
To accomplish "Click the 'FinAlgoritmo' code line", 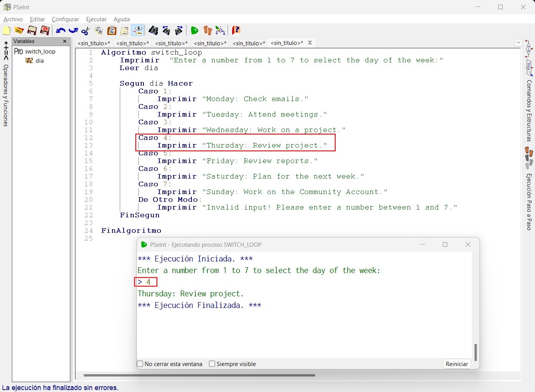I will (x=131, y=230).
